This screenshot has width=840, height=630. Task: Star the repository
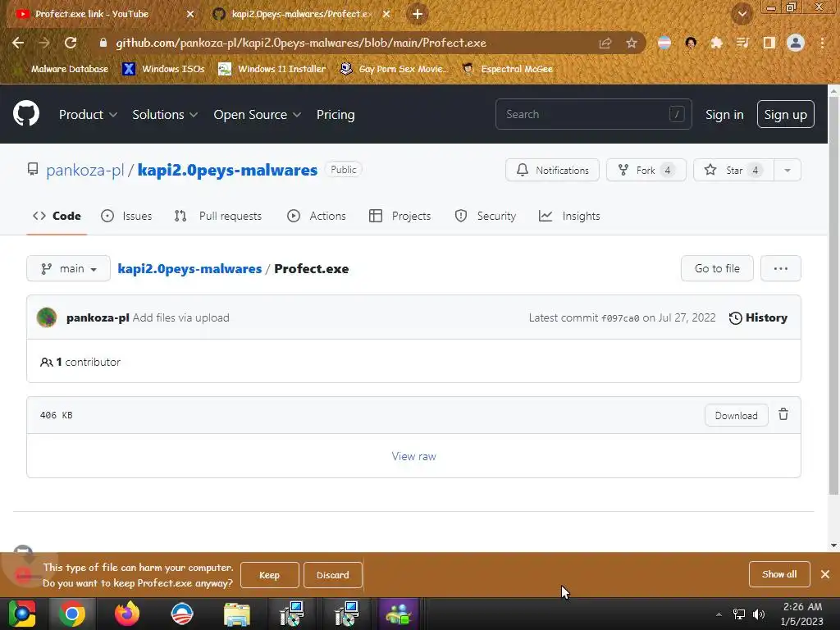pos(733,171)
